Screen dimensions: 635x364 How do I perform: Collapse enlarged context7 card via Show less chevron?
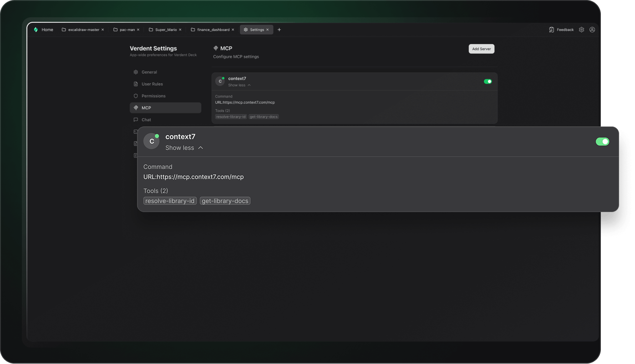[x=201, y=148]
